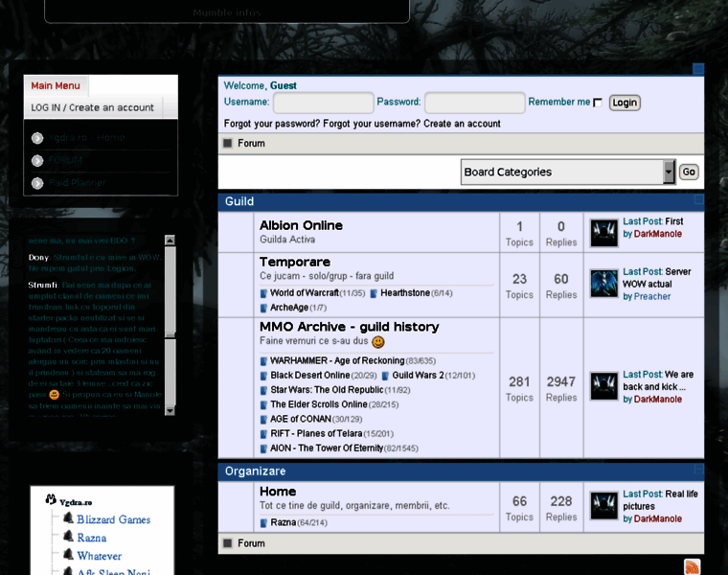Viewport: 728px width, 575px height.
Task: Open Blizzard Games channel in tree
Action: pyautogui.click(x=114, y=519)
